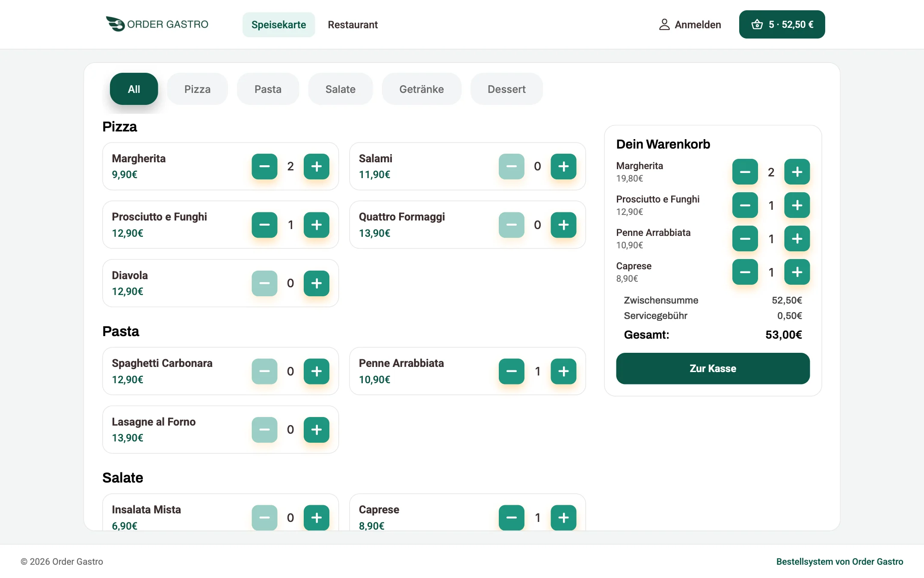
Task: Increase Margherita quantity in Warenkorb
Action: tap(797, 172)
